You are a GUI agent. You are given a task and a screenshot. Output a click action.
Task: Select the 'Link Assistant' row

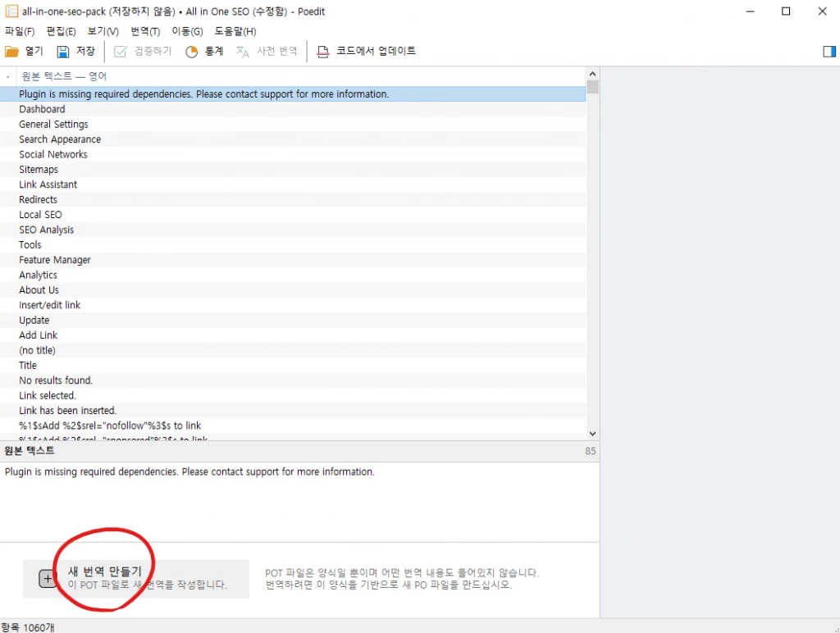(293, 184)
